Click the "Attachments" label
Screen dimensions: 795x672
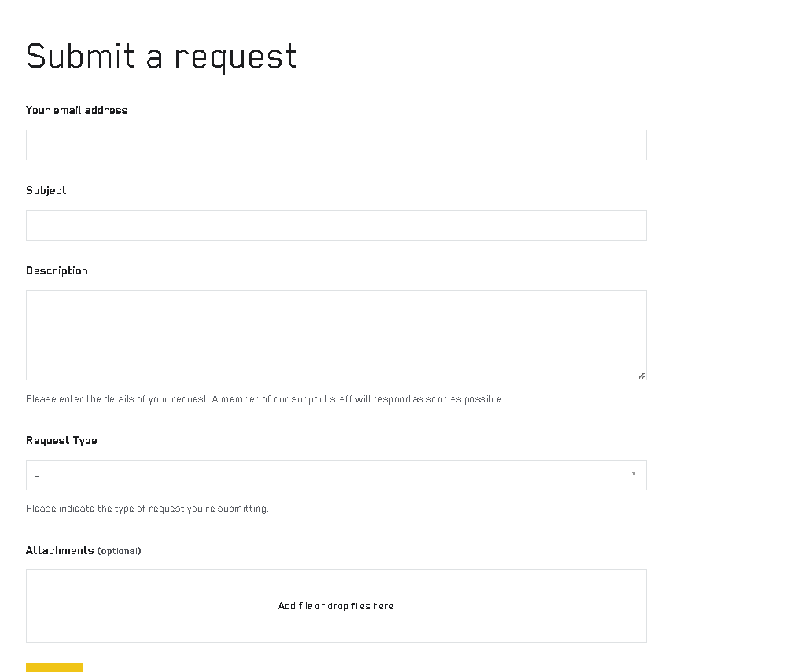60,550
